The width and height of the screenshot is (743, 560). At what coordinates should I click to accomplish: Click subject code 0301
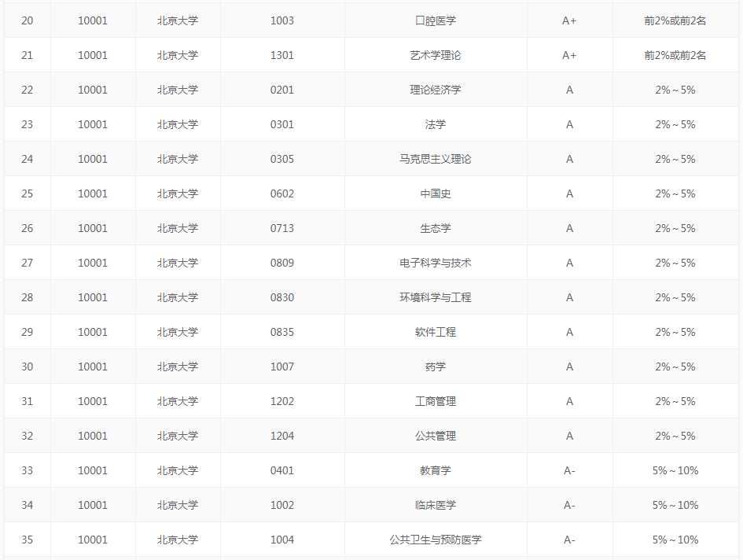coord(282,124)
